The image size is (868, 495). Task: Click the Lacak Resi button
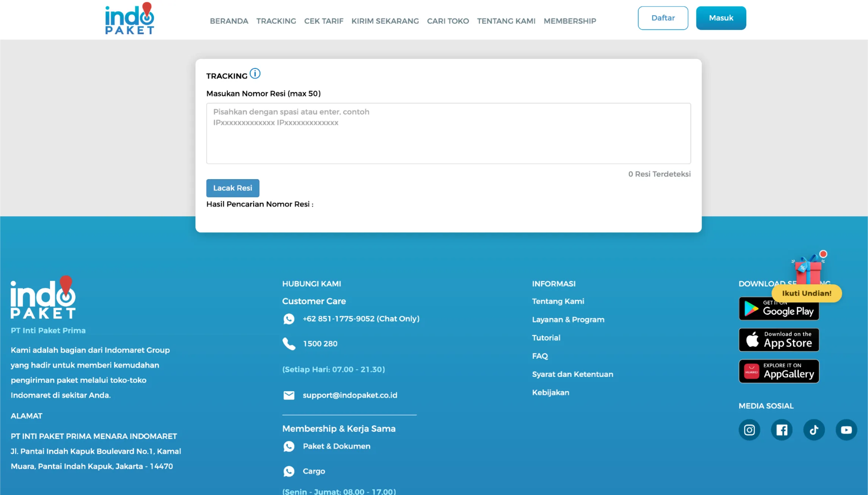pos(233,188)
